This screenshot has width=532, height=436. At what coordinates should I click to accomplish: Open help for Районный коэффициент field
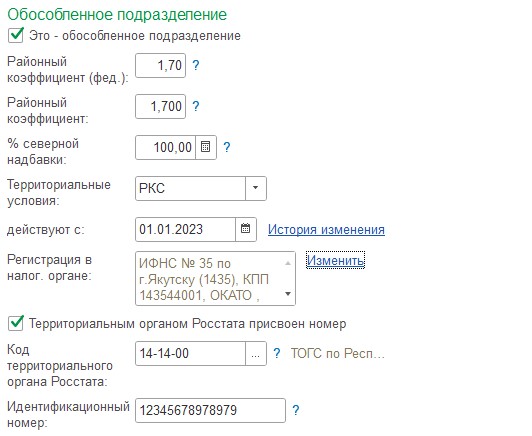[196, 106]
